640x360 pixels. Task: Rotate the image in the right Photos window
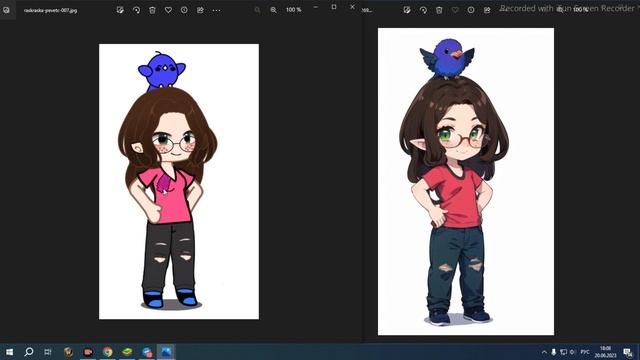tap(423, 10)
